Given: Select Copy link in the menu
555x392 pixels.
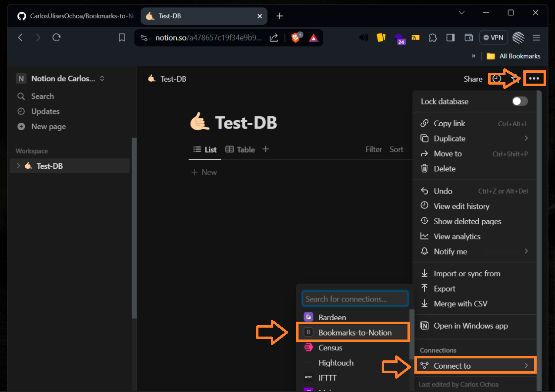Looking at the screenshot, I should (x=474, y=123).
